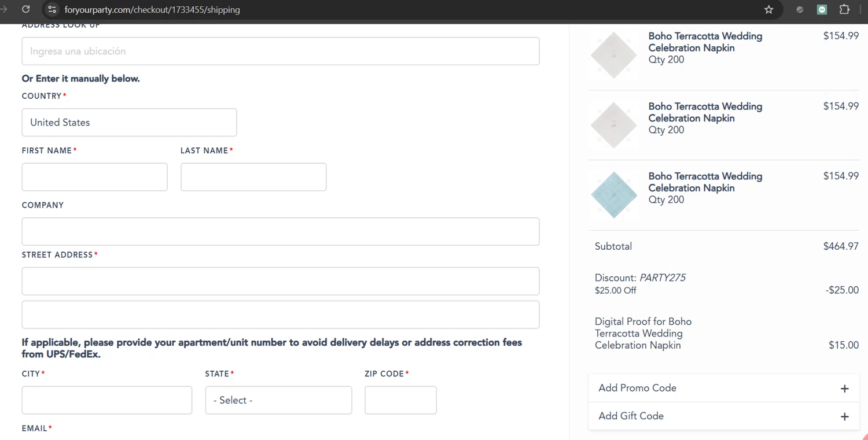868x440 pixels.
Task: Expand the Add Gift Code section
Action: (631, 416)
